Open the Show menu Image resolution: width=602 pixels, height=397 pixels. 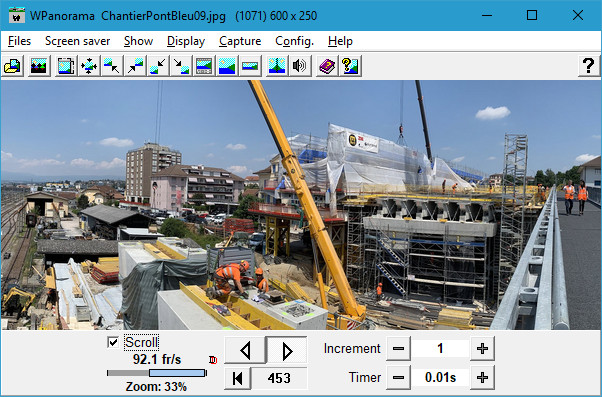tap(138, 41)
